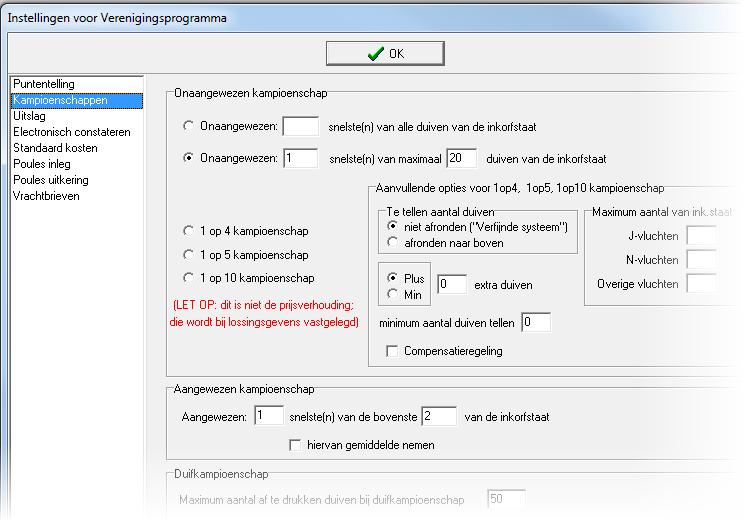Select niet afronden Verfijnde systeem radio

tap(392, 226)
